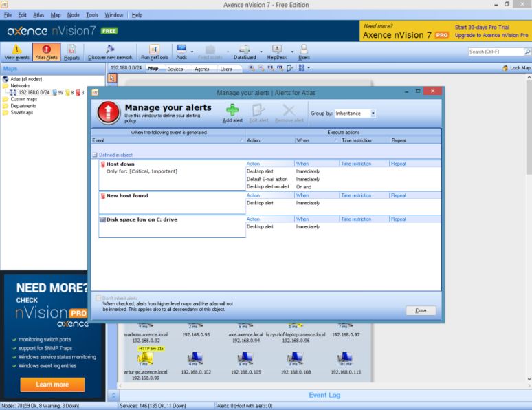The image size is (532, 410).
Task: Click the search magnifier icon
Action: [x=527, y=52]
